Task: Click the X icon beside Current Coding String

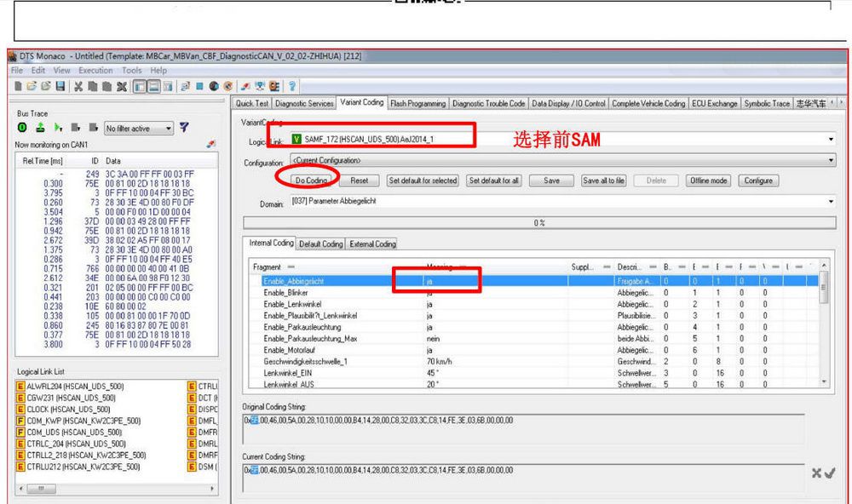Action: (816, 473)
